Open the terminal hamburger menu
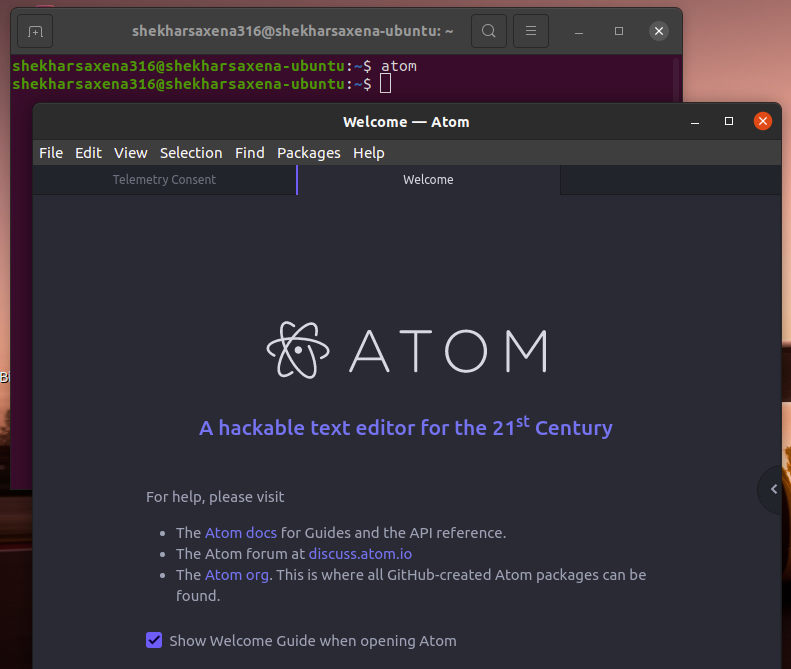This screenshot has height=669, width=791. pos(531,31)
